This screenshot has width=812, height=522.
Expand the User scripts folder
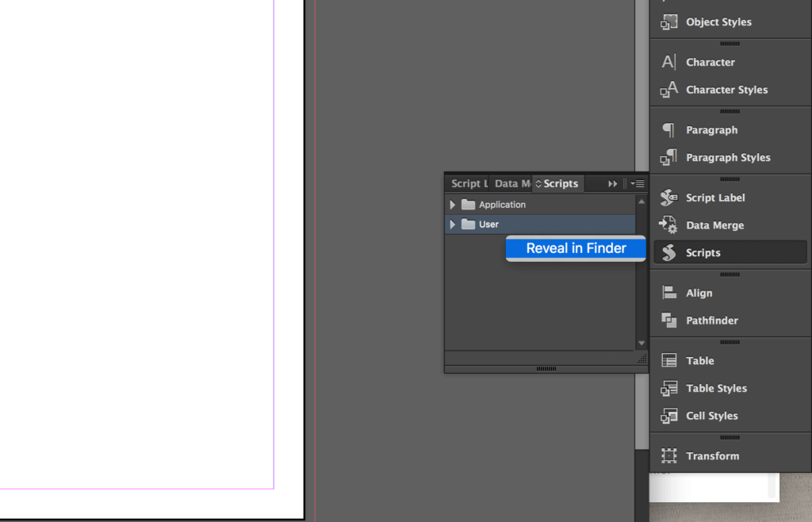[453, 224]
